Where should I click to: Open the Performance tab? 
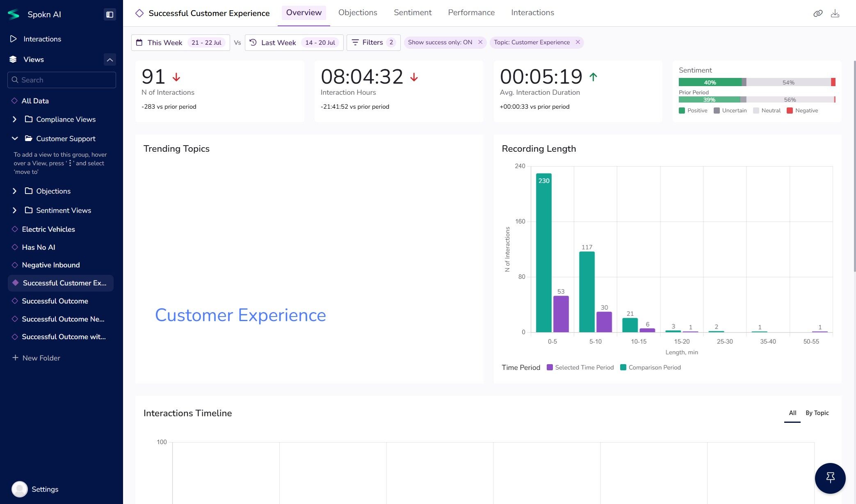click(471, 13)
